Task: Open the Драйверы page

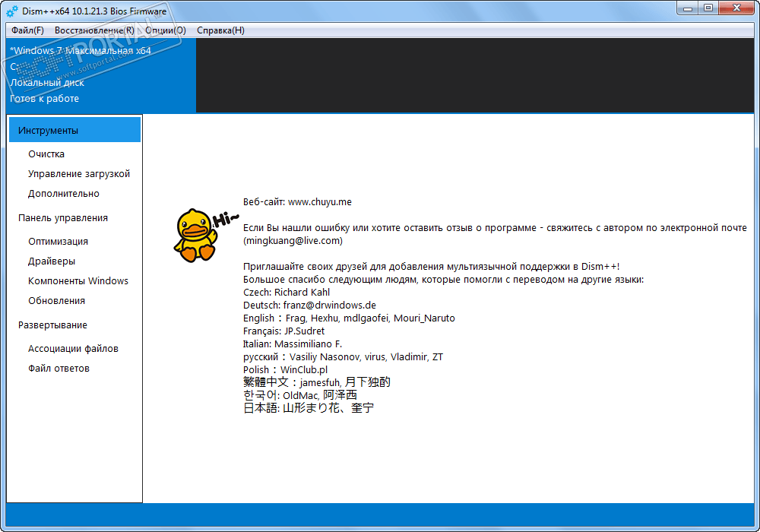Action: coord(52,261)
